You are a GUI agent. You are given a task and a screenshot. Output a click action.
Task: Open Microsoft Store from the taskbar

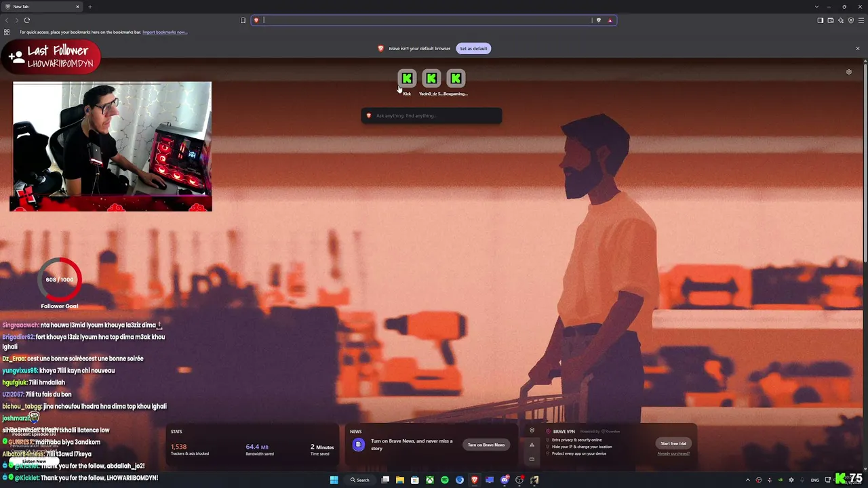pos(415,480)
